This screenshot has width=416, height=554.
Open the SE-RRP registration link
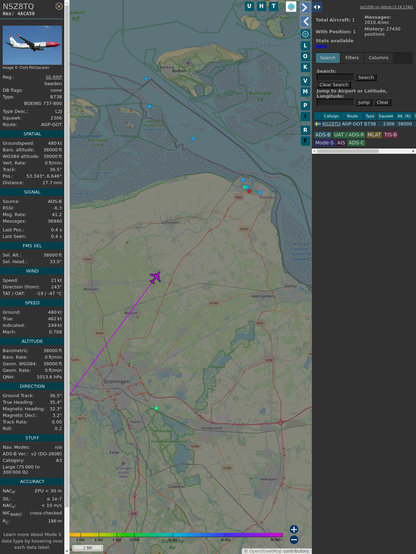click(53, 77)
